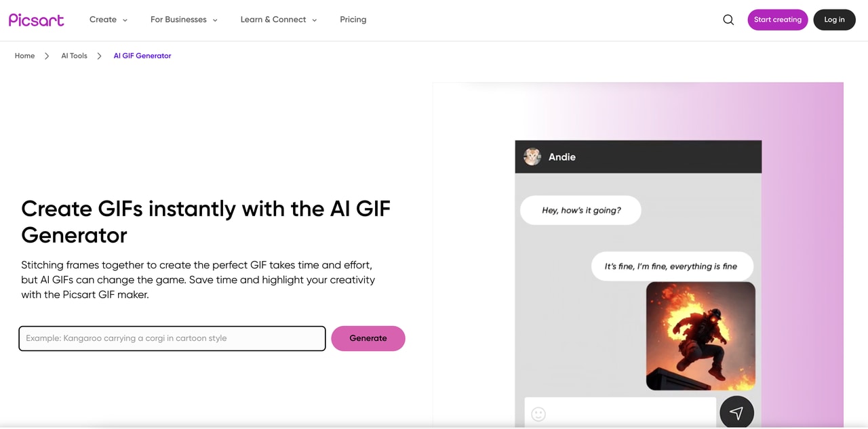The image size is (868, 429).
Task: Focus the GIF prompt input field
Action: click(x=172, y=338)
